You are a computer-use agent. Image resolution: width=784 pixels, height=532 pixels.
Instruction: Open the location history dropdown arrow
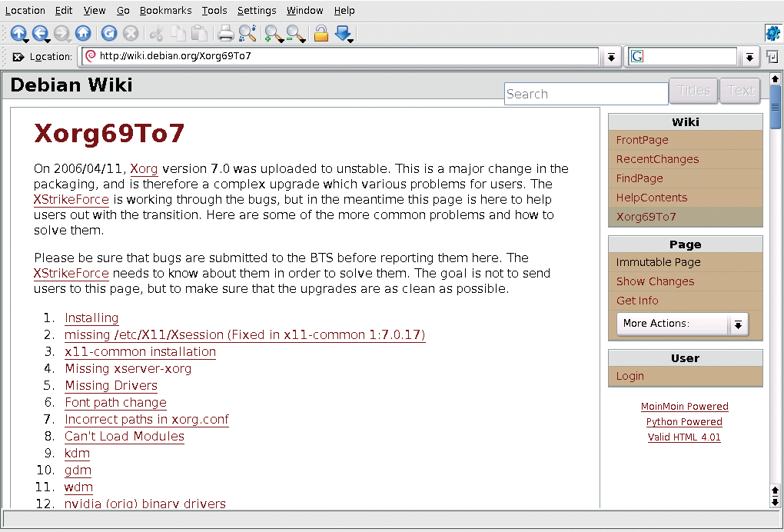click(611, 57)
